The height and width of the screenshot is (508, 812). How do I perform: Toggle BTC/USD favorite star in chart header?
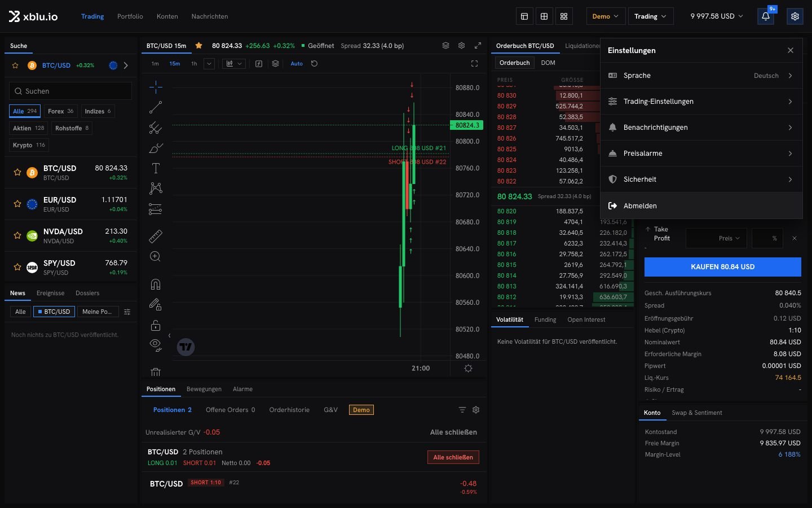[x=198, y=46]
